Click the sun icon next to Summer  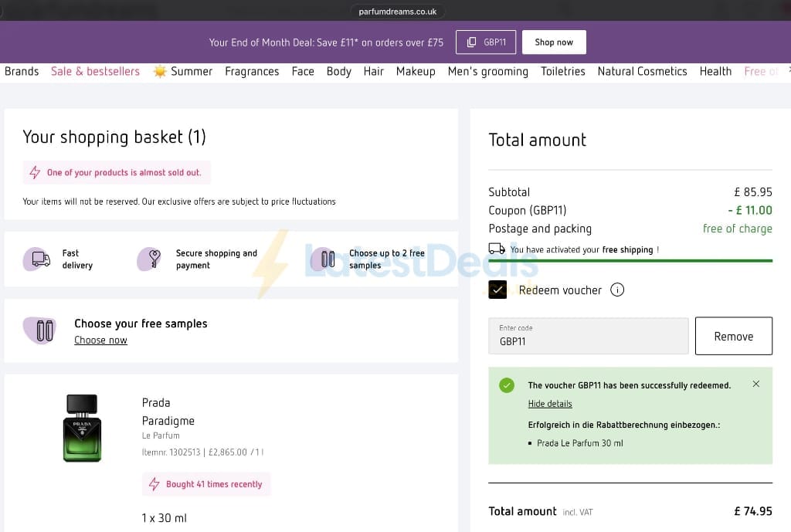(x=160, y=72)
